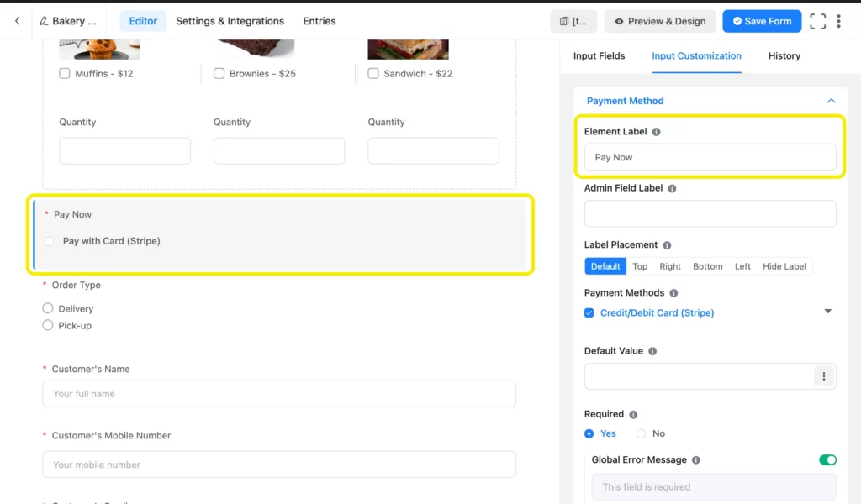Click Customer's Mobile Number input field
Image resolution: width=861 pixels, height=504 pixels.
click(279, 465)
